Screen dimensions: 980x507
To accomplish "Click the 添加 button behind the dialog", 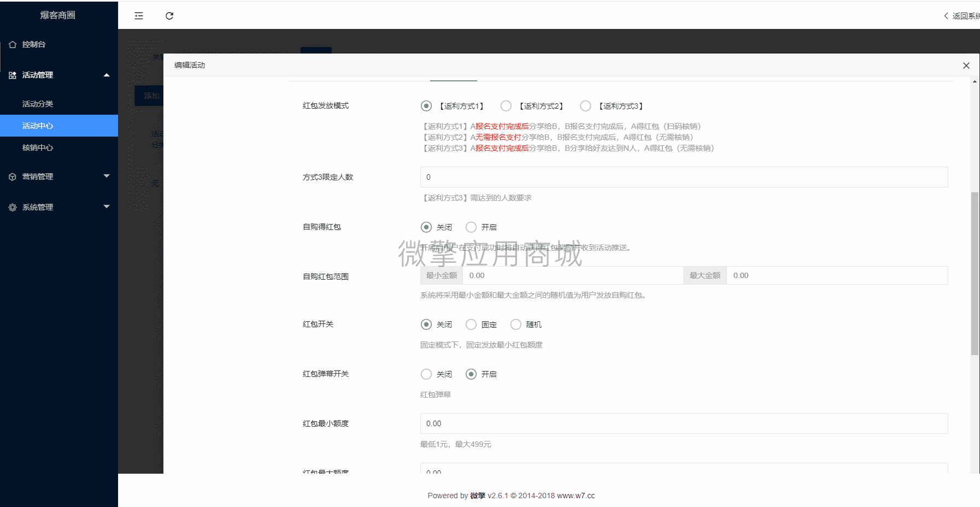I will pyautogui.click(x=149, y=96).
